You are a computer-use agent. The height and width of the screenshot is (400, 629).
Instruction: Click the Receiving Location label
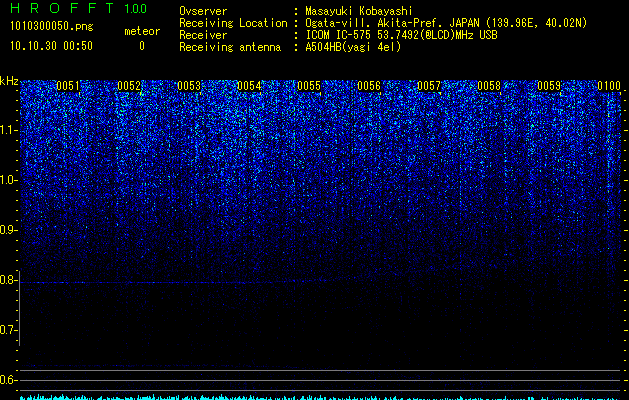tap(233, 23)
